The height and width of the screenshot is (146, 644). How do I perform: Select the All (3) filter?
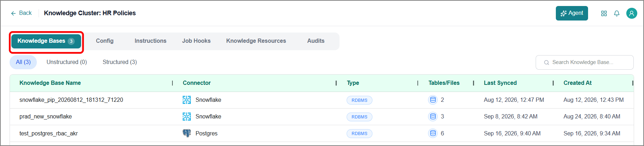pos(23,62)
